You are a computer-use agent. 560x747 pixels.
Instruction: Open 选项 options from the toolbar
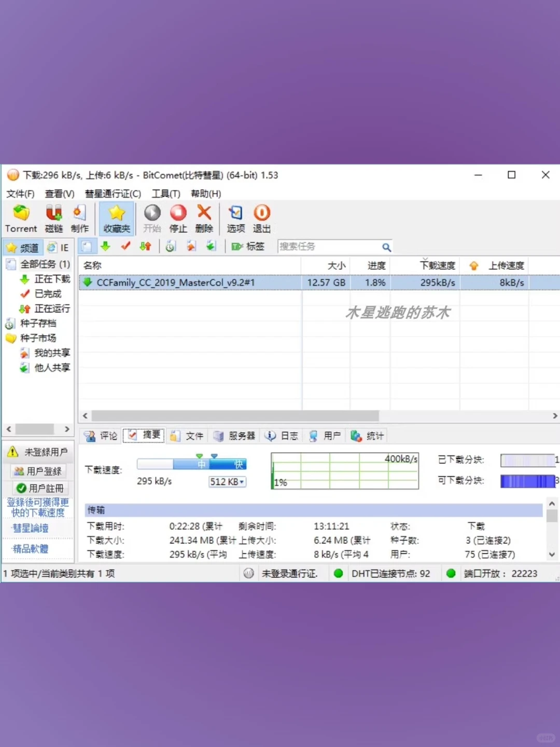click(x=236, y=218)
